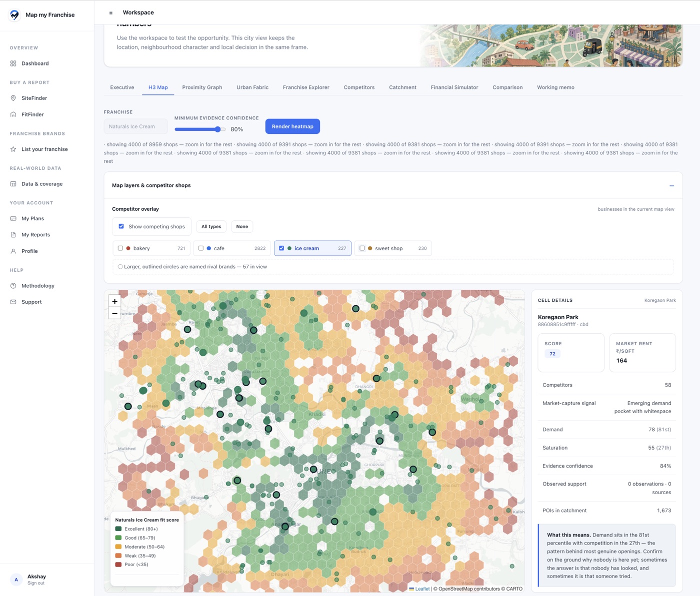Image resolution: width=700 pixels, height=596 pixels.
Task: Open the Franchise selector showing Naturals Ice Cream
Action: click(136, 126)
